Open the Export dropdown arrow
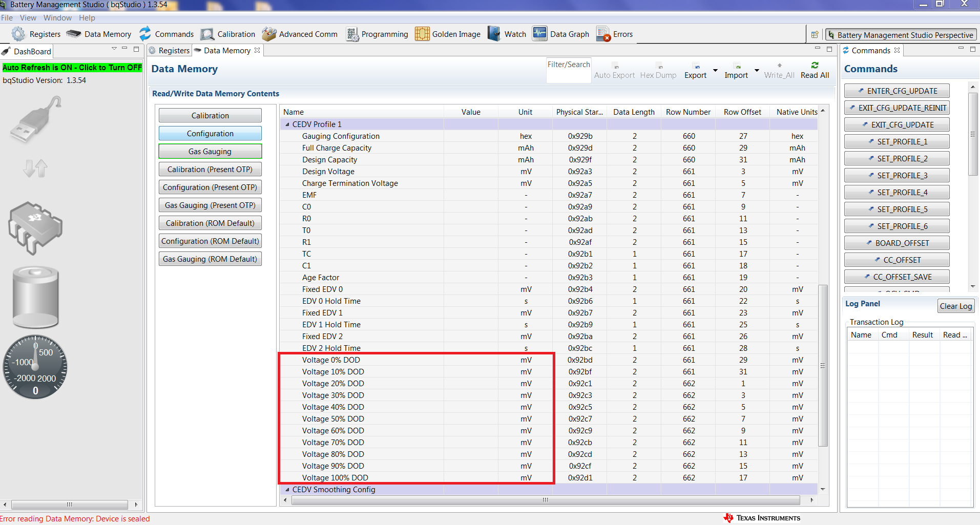Image resolution: width=980 pixels, height=525 pixels. [715, 70]
